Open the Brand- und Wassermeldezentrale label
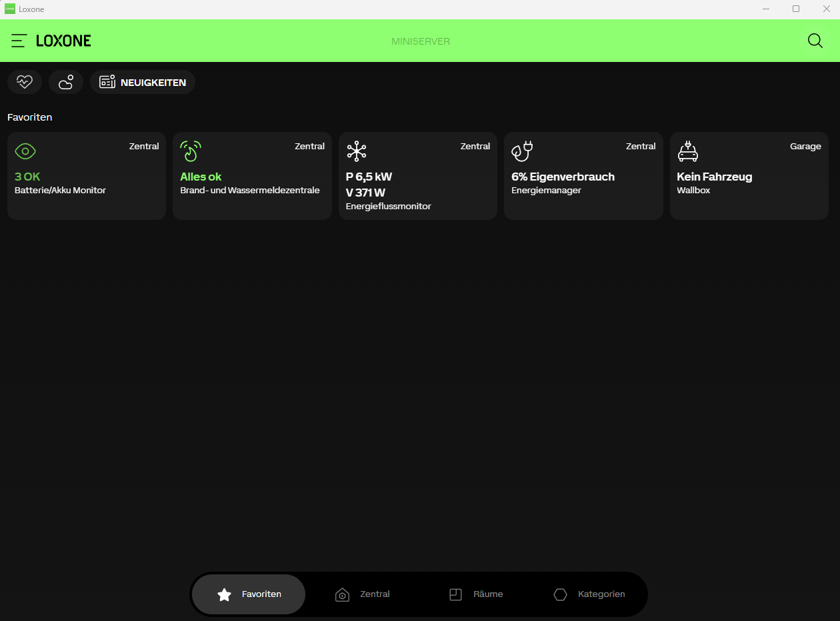Image resolution: width=840 pixels, height=621 pixels. 250,191
